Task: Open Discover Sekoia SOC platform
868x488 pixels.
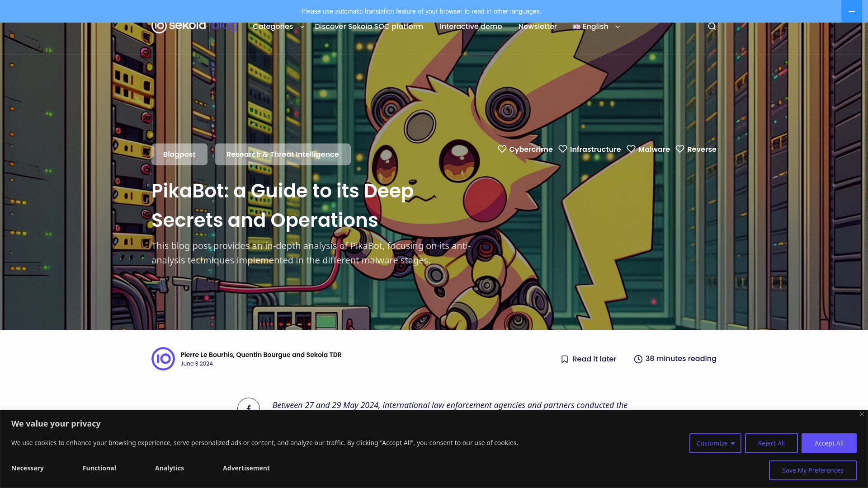Action: [x=369, y=27]
